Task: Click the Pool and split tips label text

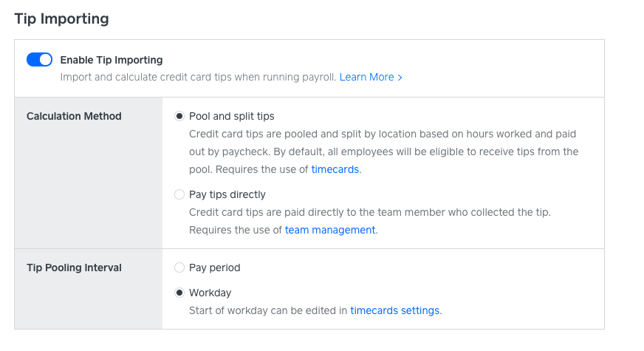Action: point(232,116)
